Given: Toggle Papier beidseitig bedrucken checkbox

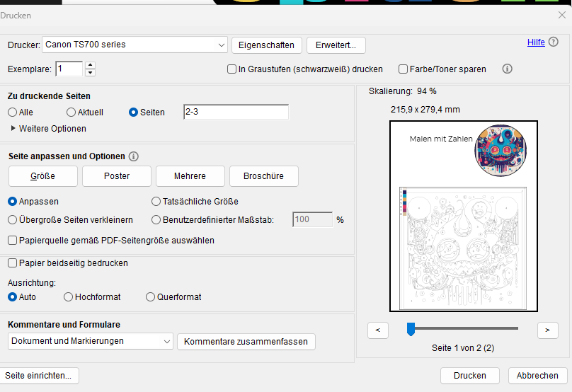Looking at the screenshot, I should tap(13, 263).
